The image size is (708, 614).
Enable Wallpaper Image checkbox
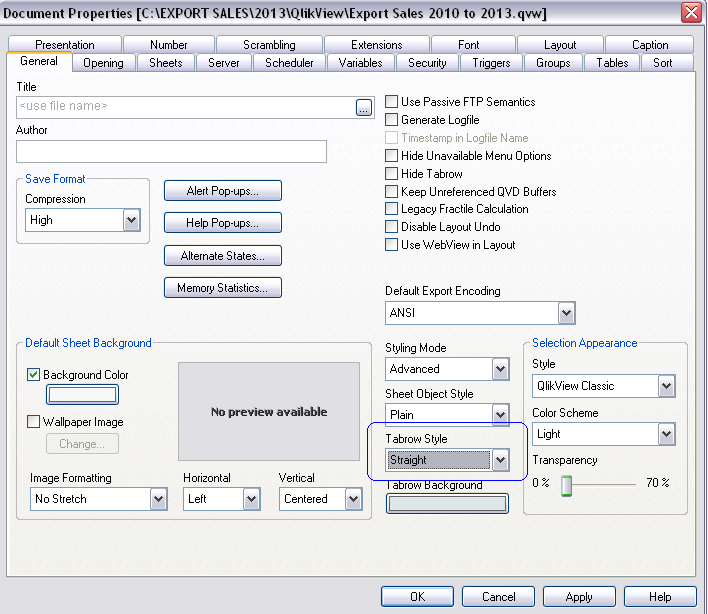pyautogui.click(x=33, y=421)
